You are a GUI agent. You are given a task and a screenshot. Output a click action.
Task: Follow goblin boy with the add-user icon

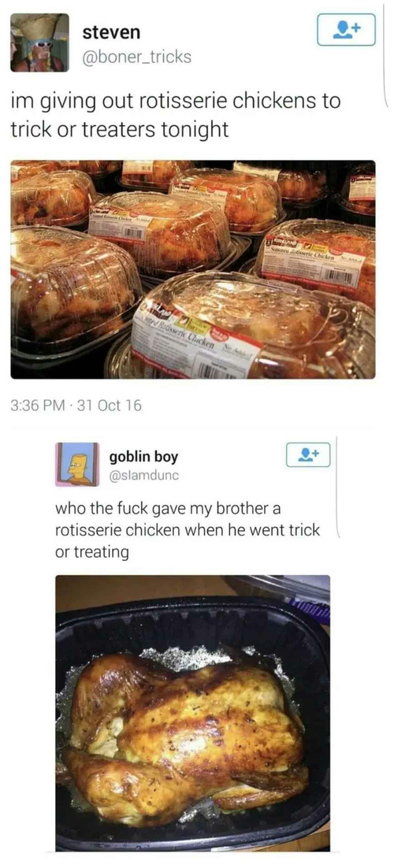(308, 454)
